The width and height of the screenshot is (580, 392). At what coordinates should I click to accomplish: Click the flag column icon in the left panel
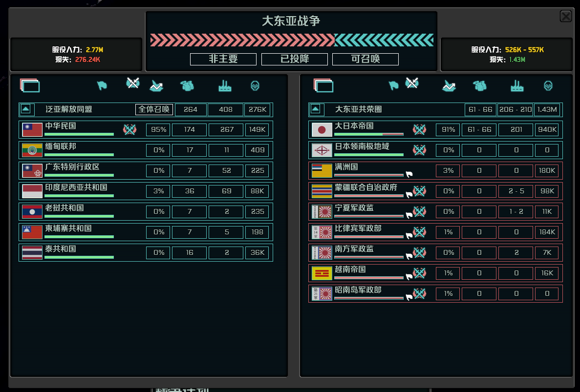click(102, 86)
